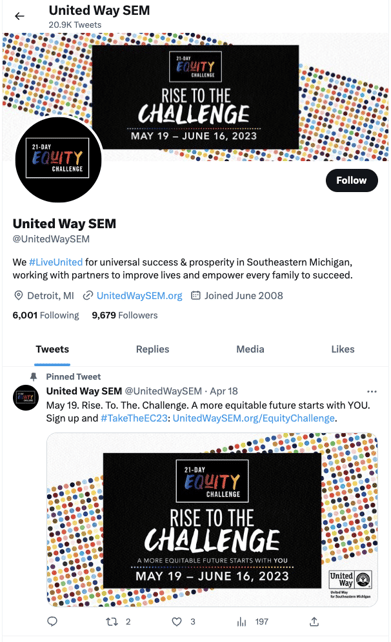
Task: View tweet analytics bar chart icon
Action: click(x=242, y=622)
